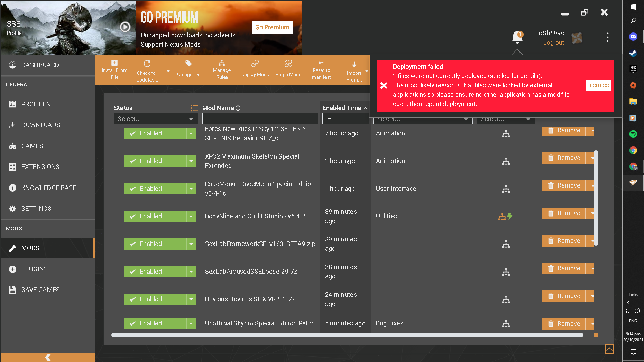Click the BodySlide dependency conflict icon
The image size is (644, 362).
click(x=505, y=217)
